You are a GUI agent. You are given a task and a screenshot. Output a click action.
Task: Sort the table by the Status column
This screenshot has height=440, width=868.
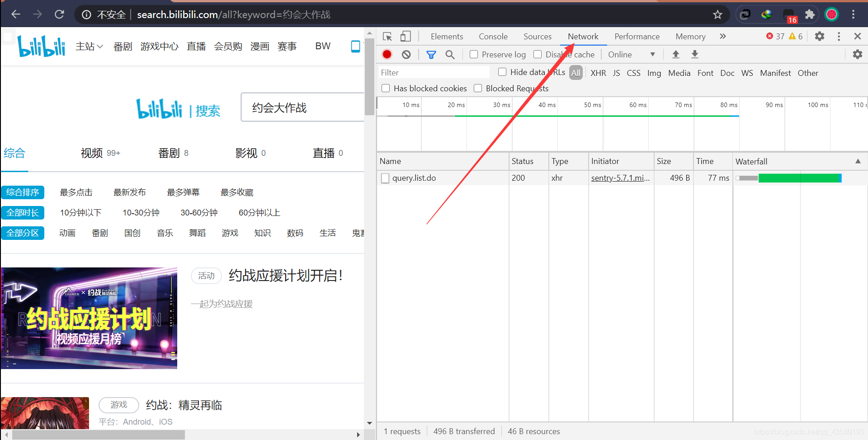[528, 161]
